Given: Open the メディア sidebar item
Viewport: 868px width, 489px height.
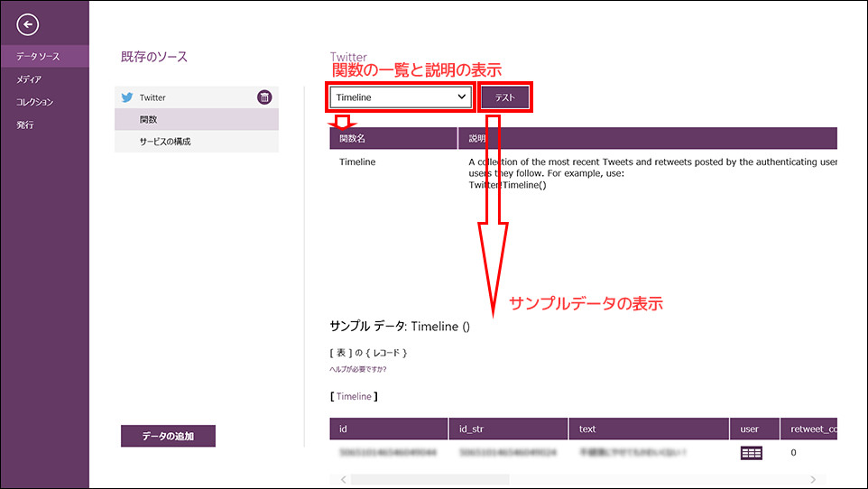Looking at the screenshot, I should point(44,79).
